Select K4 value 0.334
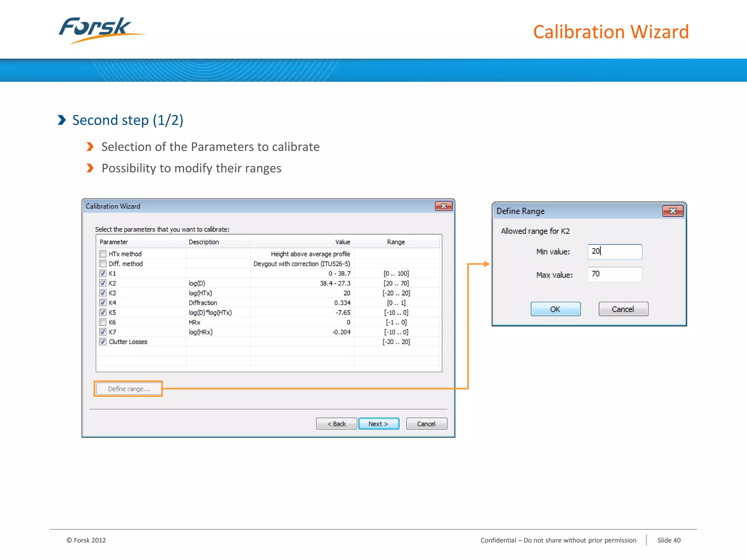Viewport: 747px width, 560px height. pyautogui.click(x=342, y=303)
